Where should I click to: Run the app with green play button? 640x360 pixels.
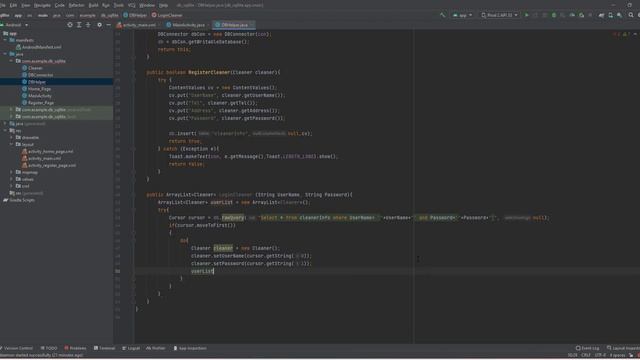coord(527,15)
